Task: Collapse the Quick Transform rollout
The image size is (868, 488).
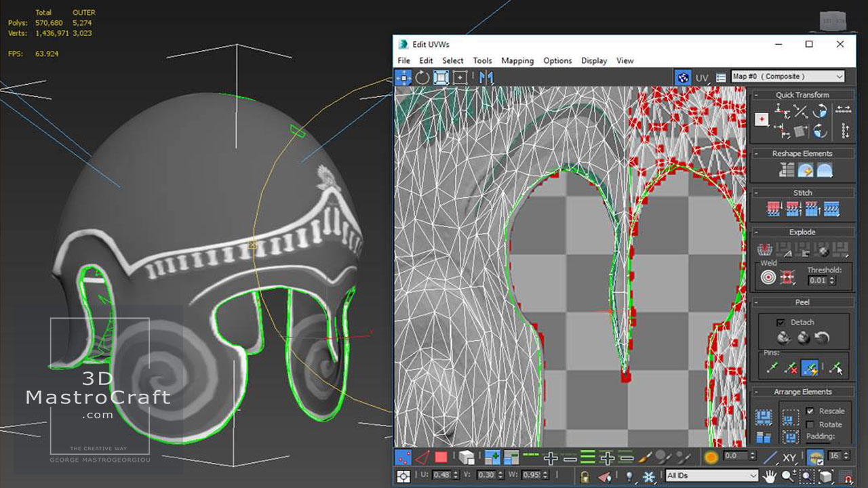Action: [x=802, y=95]
